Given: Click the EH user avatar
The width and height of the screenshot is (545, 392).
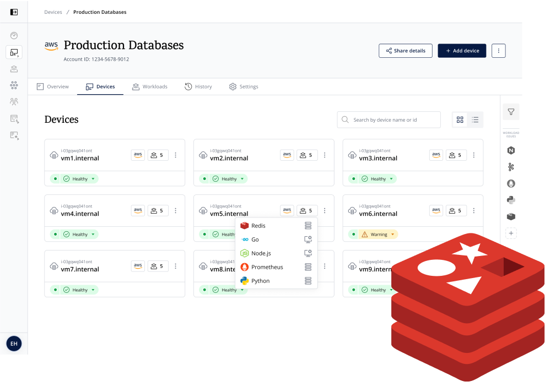Looking at the screenshot, I should tap(14, 344).
